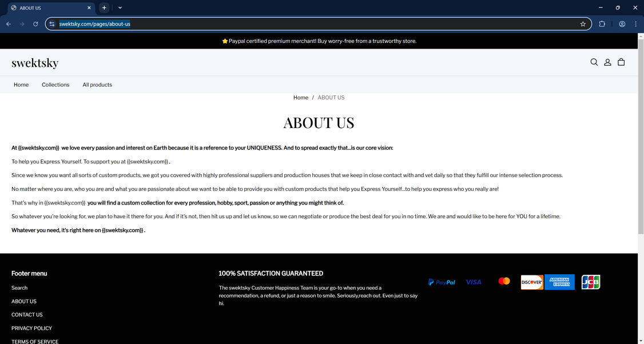Click the reload page button

[x=35, y=23]
